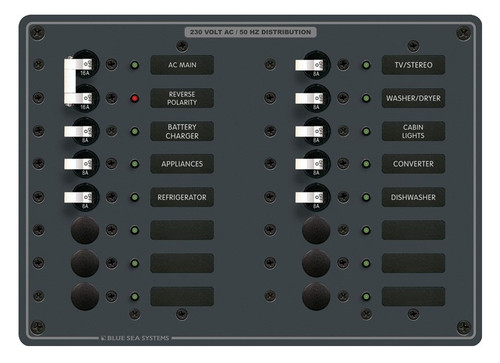Flip the Cabin Lights breaker
The image size is (500, 363).
coord(309,131)
